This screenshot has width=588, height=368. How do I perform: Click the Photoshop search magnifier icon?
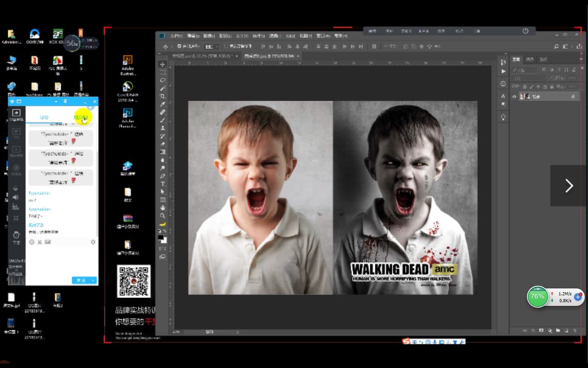click(556, 46)
